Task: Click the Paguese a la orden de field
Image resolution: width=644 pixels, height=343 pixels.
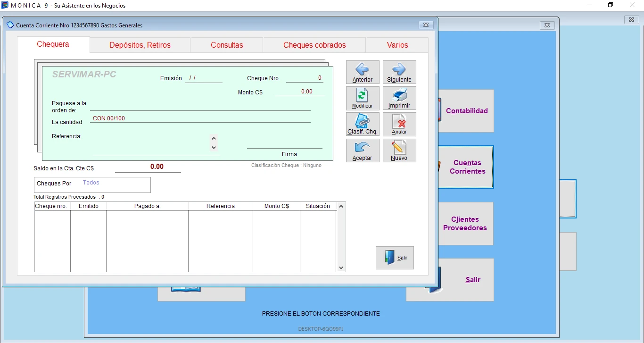Action: click(x=200, y=106)
